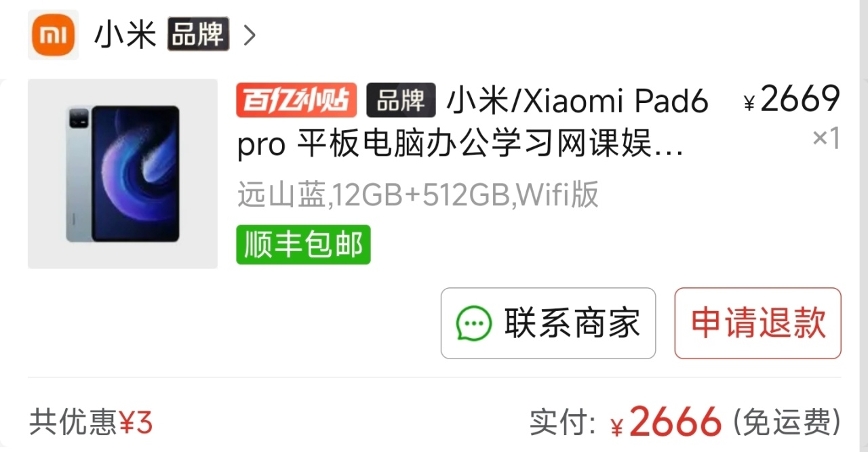
Task: Open the Xiaomi Pad6 product thumbnail
Action: (x=123, y=173)
